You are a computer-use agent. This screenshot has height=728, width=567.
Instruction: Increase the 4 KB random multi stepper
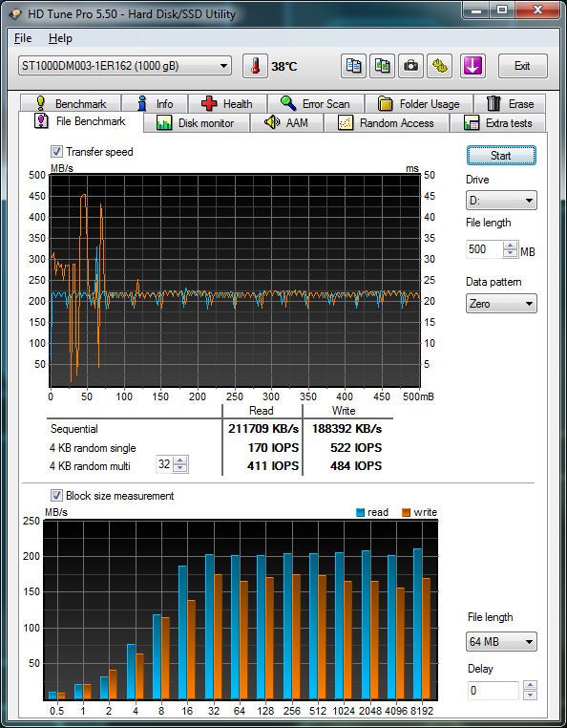point(180,460)
